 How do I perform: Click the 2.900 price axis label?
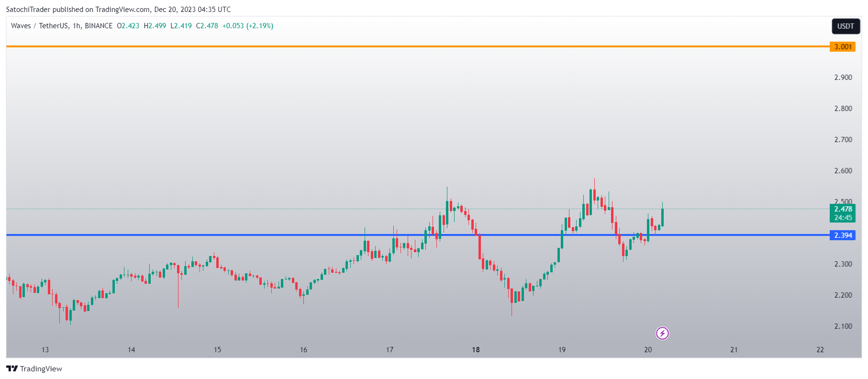[x=843, y=77]
